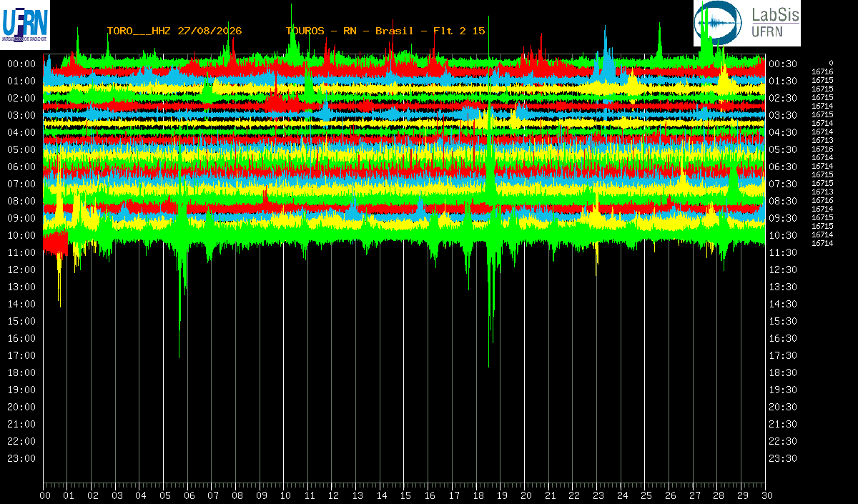Viewport: 858px width, 504px height.
Task: Select the 05:00 hour label on left axis
Action: (x=21, y=149)
